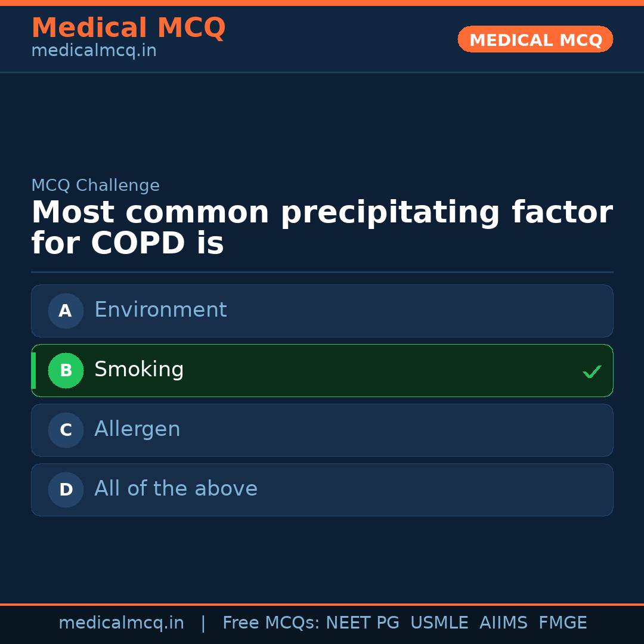Click the Medical MCQ header logo
Screen dimensions: 644x644
point(128,28)
